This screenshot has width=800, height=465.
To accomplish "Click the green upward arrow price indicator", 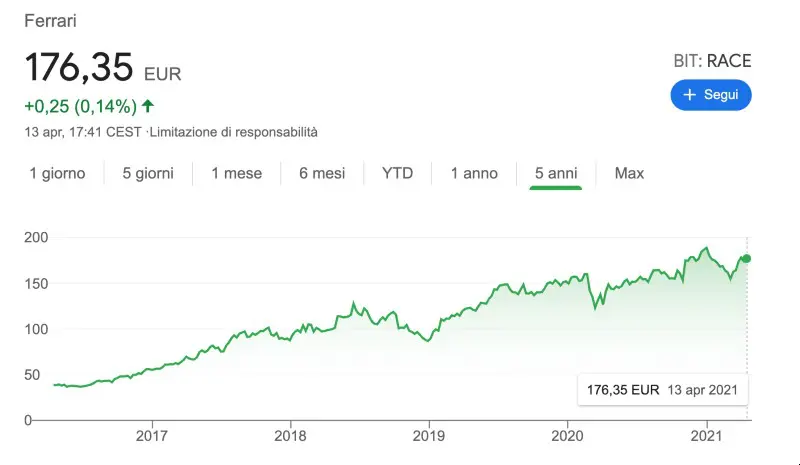I will tap(148, 106).
